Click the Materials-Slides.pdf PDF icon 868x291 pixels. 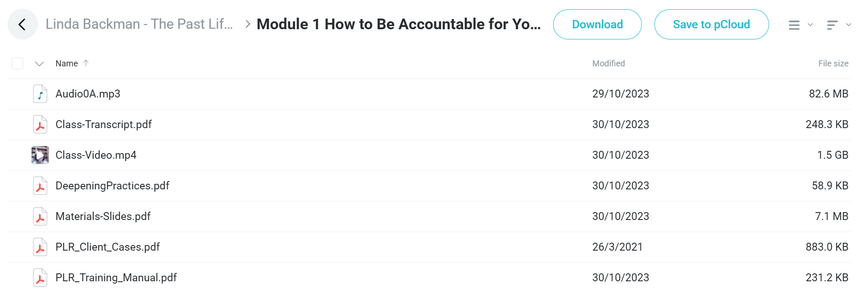click(40, 216)
